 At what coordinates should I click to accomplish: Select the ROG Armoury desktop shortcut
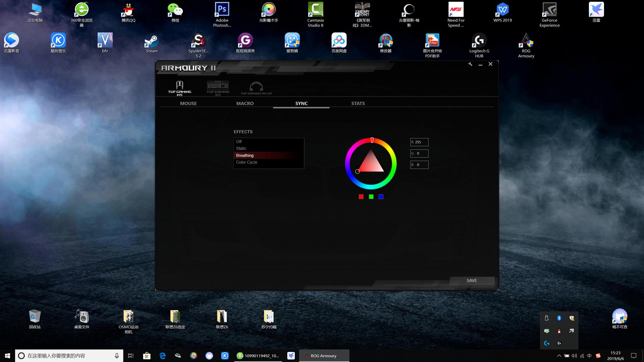click(526, 45)
